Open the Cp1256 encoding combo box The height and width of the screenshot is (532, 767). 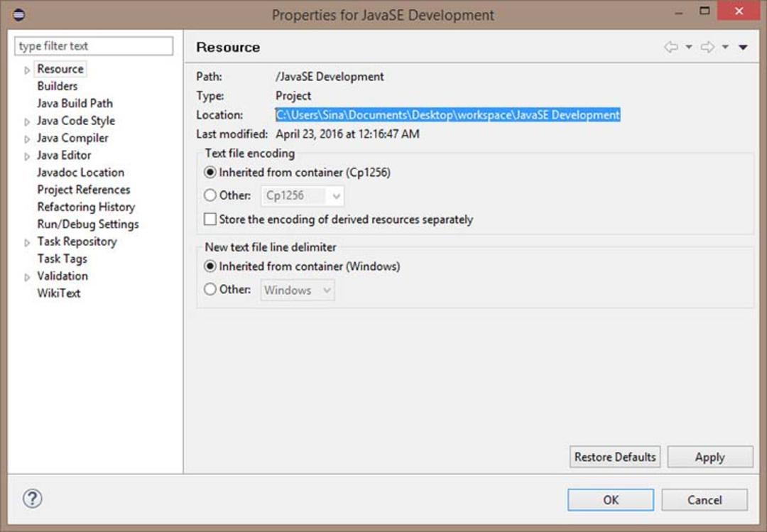pos(303,196)
